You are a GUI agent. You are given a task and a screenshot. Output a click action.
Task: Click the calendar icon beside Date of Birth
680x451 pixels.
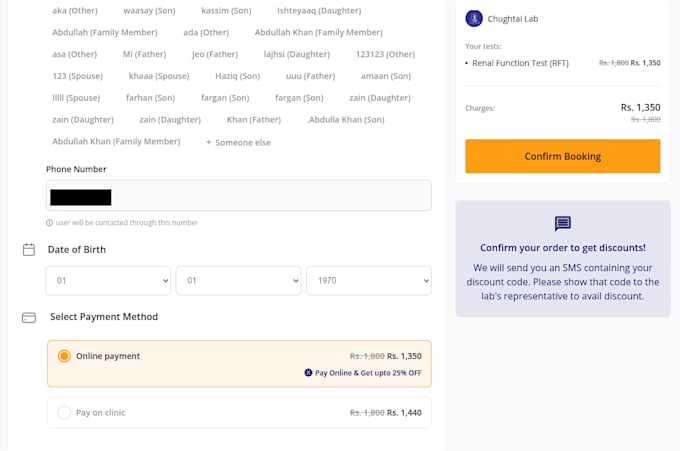click(29, 249)
